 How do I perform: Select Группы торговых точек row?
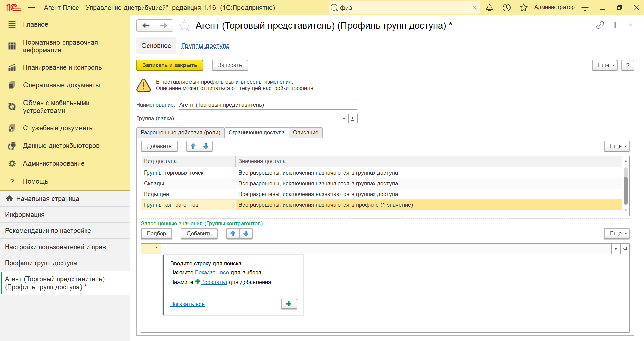tap(382, 173)
